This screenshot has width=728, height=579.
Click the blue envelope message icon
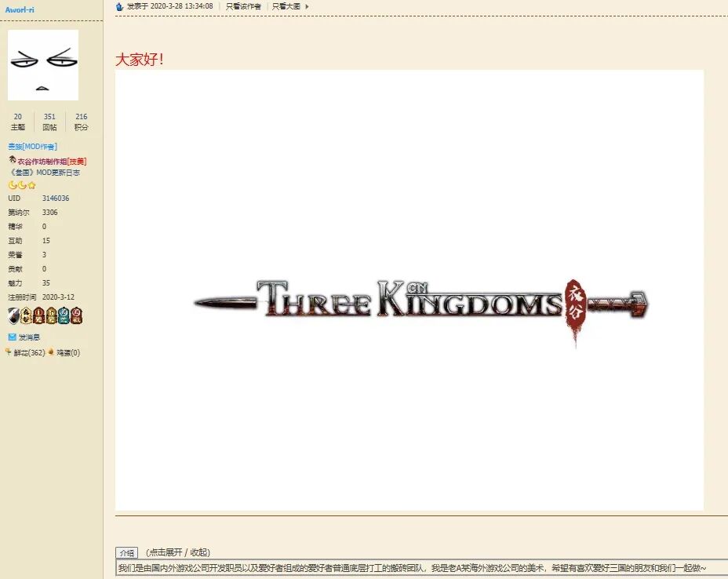(12, 337)
